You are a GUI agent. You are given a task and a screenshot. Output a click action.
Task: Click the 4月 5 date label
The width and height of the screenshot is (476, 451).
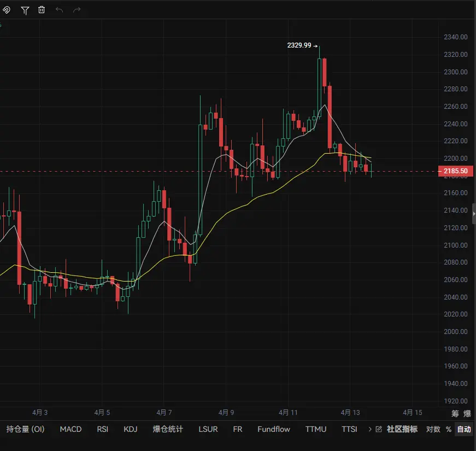(102, 412)
